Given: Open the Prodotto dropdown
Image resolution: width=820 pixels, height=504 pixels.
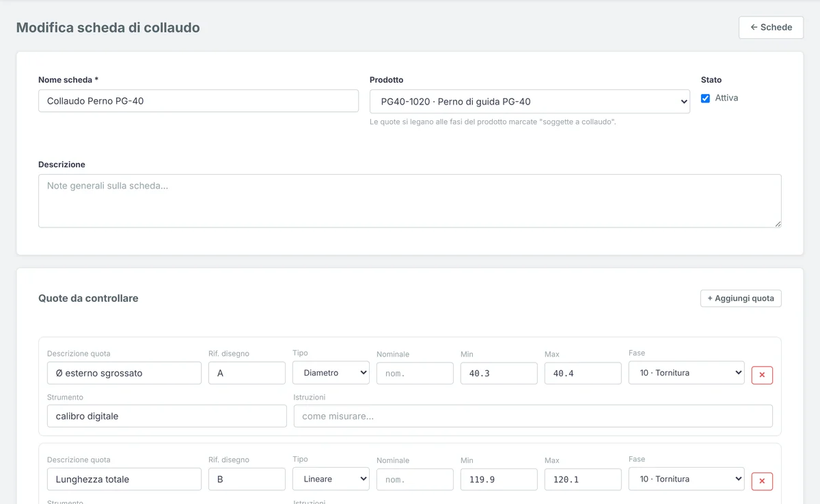Looking at the screenshot, I should point(530,101).
